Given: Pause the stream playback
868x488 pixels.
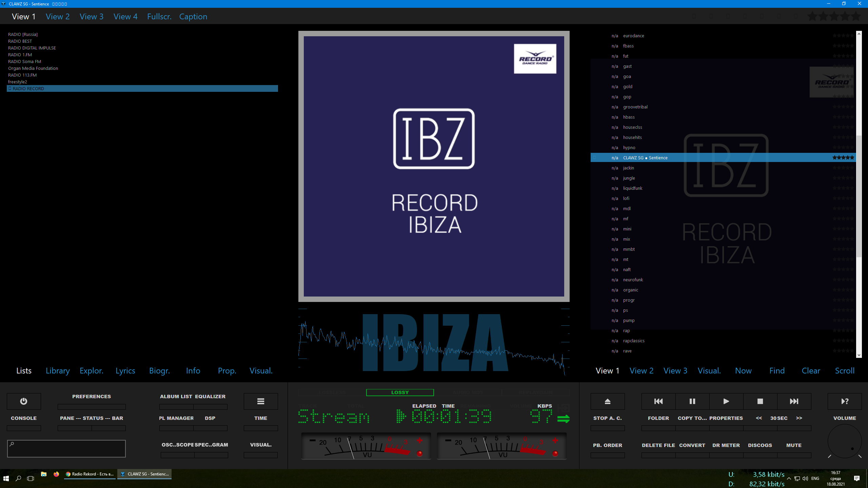Looking at the screenshot, I should click(692, 401).
